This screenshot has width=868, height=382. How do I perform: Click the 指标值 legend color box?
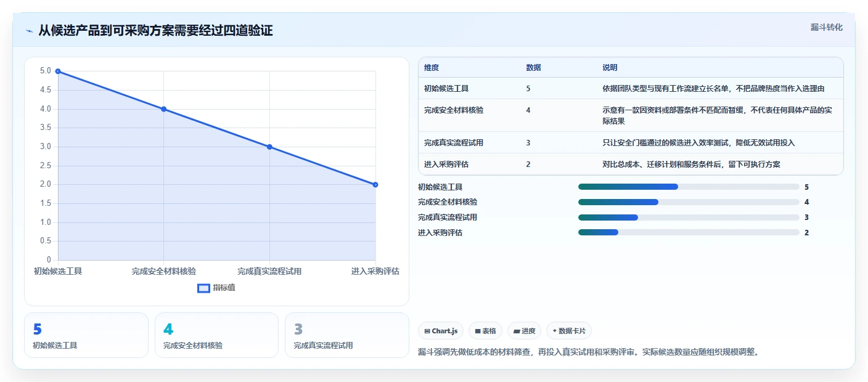(203, 288)
